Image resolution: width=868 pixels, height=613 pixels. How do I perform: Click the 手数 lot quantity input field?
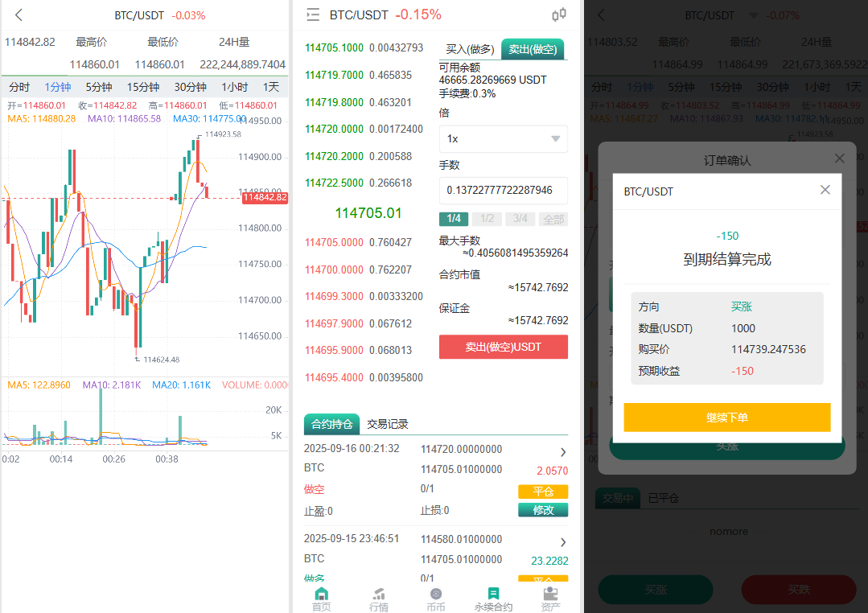click(504, 190)
